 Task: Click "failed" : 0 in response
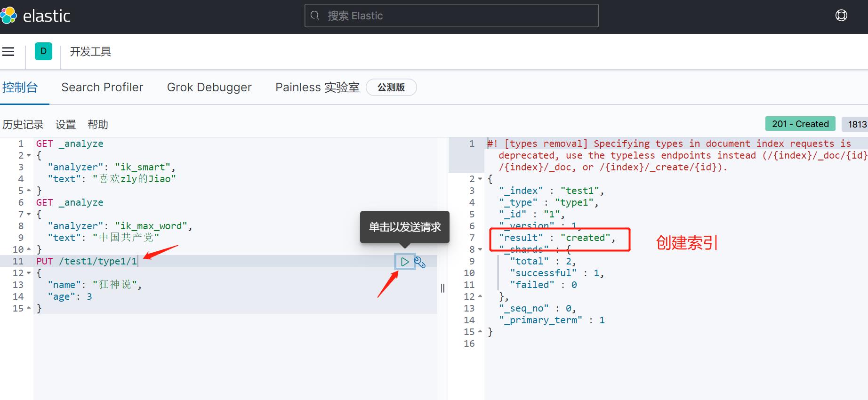point(544,285)
